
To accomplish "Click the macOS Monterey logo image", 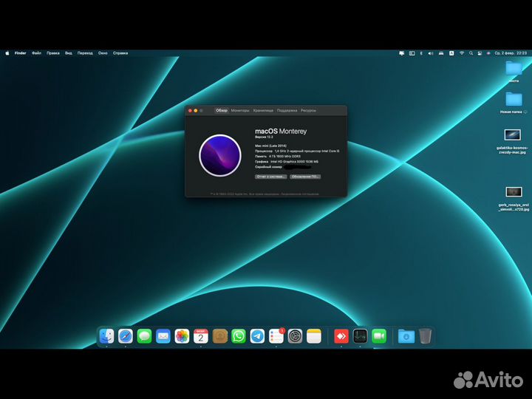I will click(x=220, y=155).
